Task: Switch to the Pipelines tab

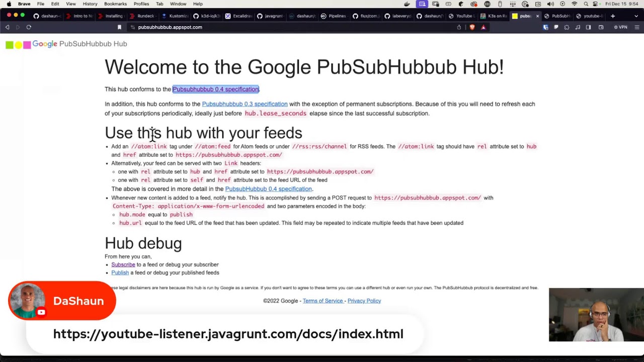Action: tap(334, 16)
